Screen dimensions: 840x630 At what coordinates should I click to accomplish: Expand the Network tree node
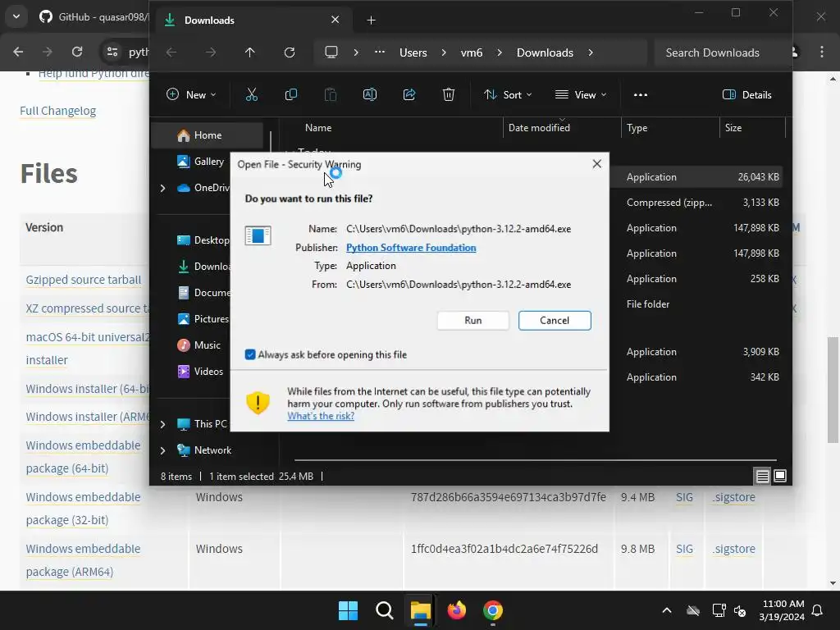click(163, 450)
